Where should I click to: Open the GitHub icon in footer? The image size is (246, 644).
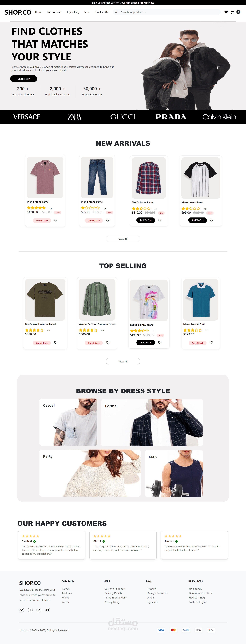(x=48, y=610)
